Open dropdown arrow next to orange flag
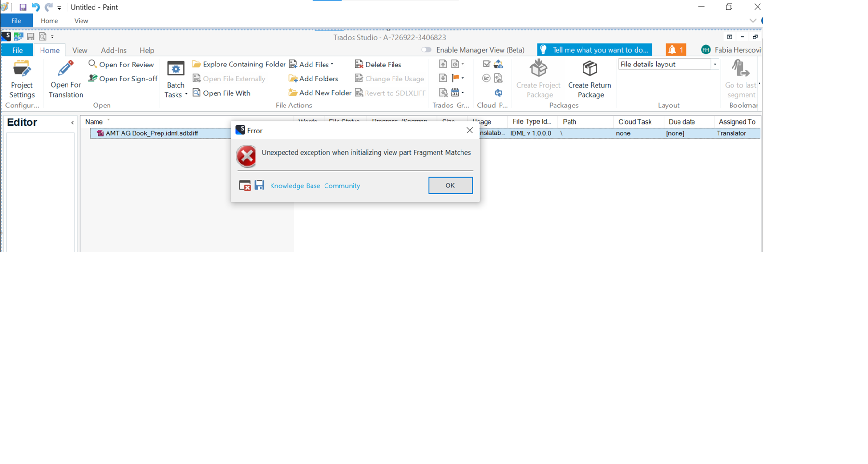 (463, 78)
